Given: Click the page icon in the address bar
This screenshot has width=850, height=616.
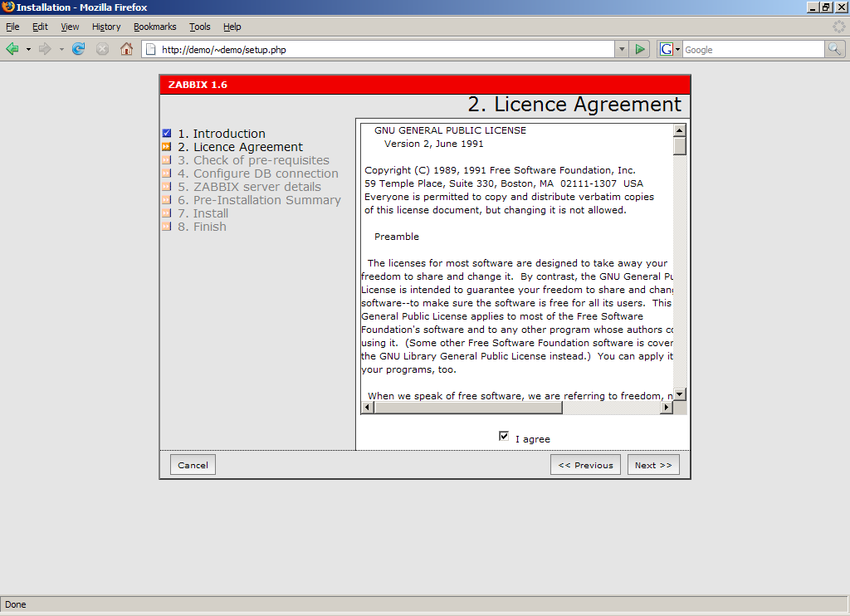Looking at the screenshot, I should tap(151, 49).
